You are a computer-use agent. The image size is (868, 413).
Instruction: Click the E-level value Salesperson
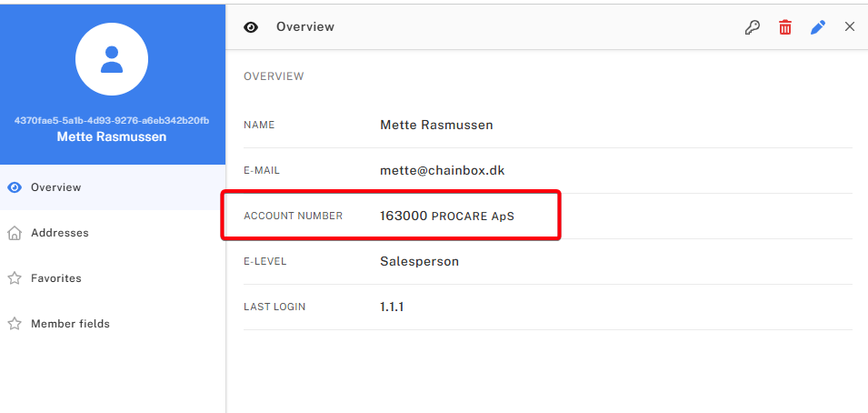419,262
